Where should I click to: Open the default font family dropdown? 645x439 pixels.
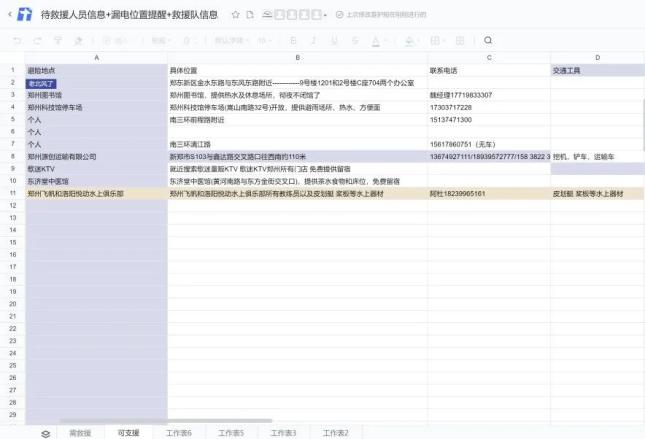point(230,40)
